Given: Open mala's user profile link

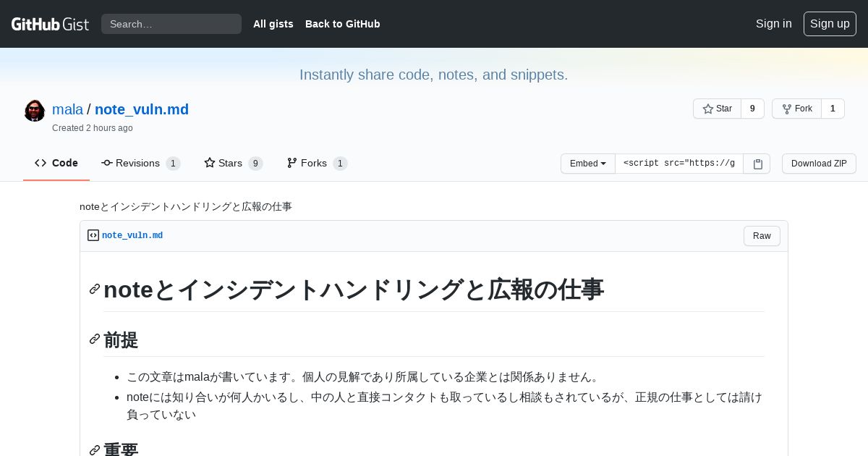Looking at the screenshot, I should [x=68, y=109].
